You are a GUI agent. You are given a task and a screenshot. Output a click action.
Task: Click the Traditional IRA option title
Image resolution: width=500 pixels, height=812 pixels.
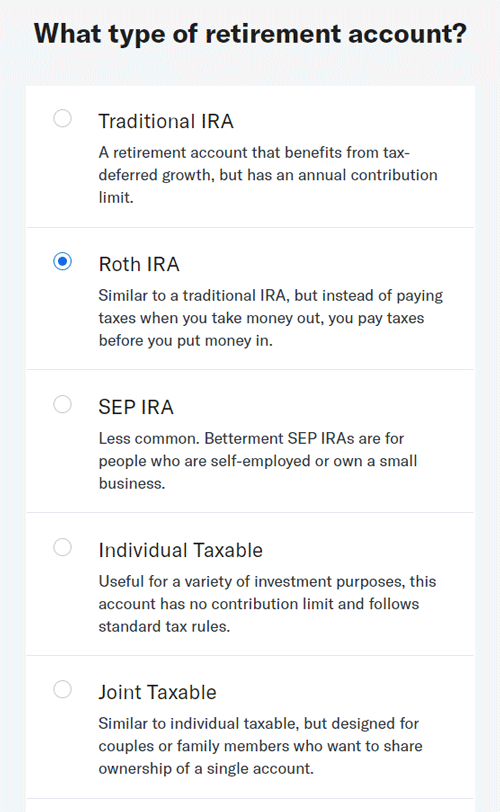coord(166,121)
